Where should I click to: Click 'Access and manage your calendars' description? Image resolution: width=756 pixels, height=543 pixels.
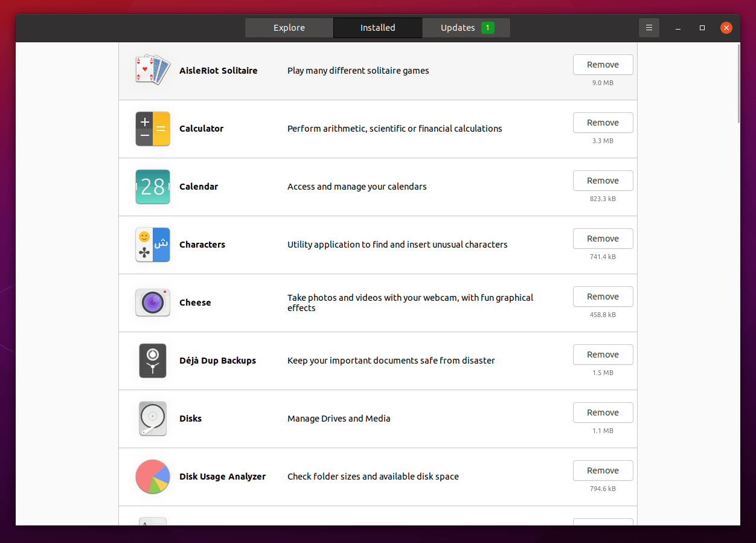(357, 187)
